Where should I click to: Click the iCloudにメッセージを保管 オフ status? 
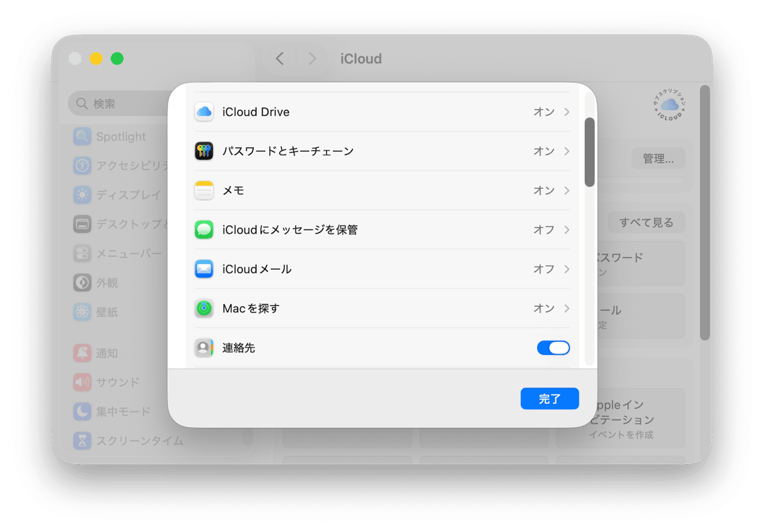[x=544, y=230]
